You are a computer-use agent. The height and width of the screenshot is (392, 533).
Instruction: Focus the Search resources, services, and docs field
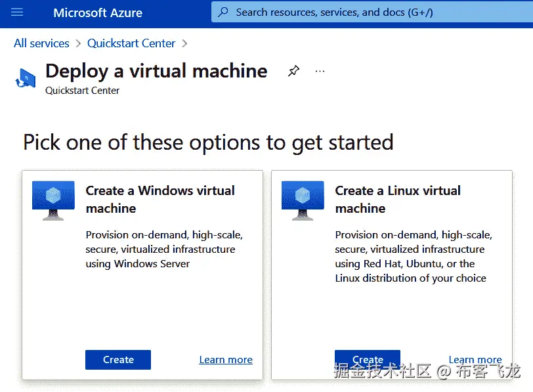[x=372, y=12]
